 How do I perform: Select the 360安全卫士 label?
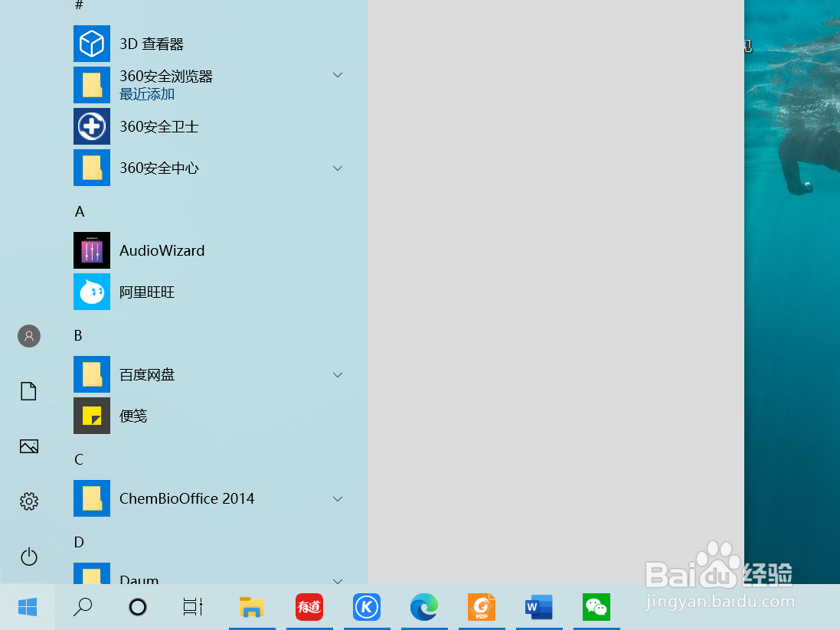point(159,126)
